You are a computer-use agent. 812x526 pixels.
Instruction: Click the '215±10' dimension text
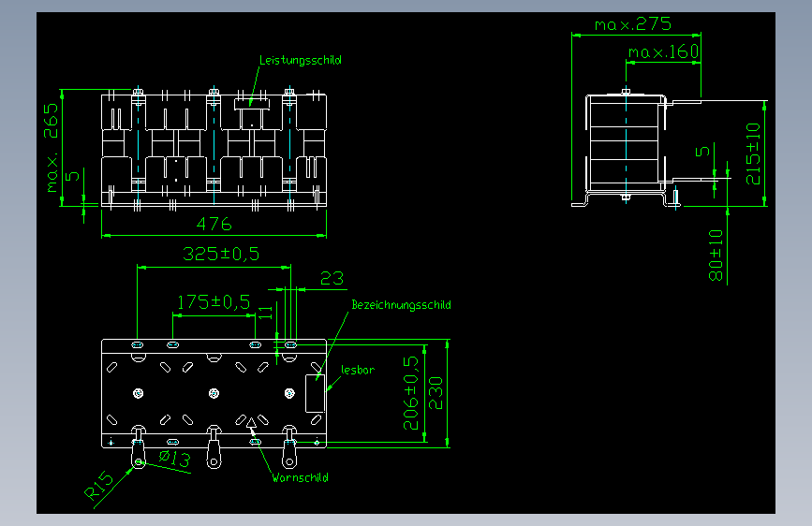coord(753,153)
